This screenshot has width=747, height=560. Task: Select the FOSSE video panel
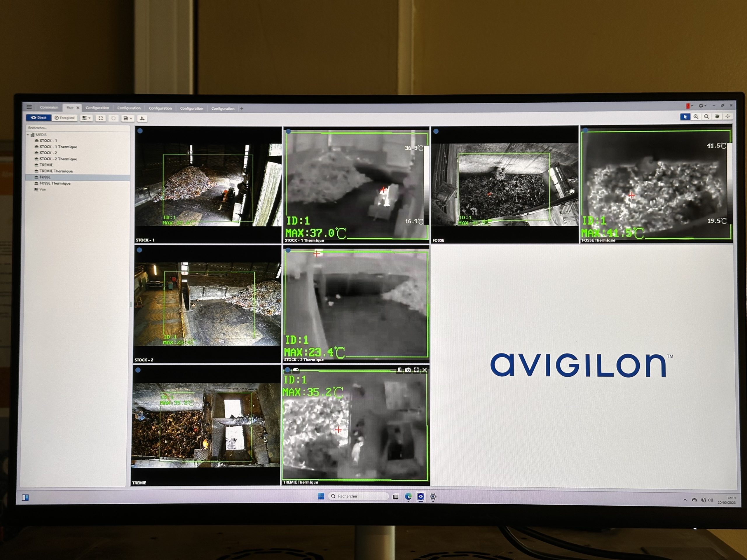tap(505, 185)
